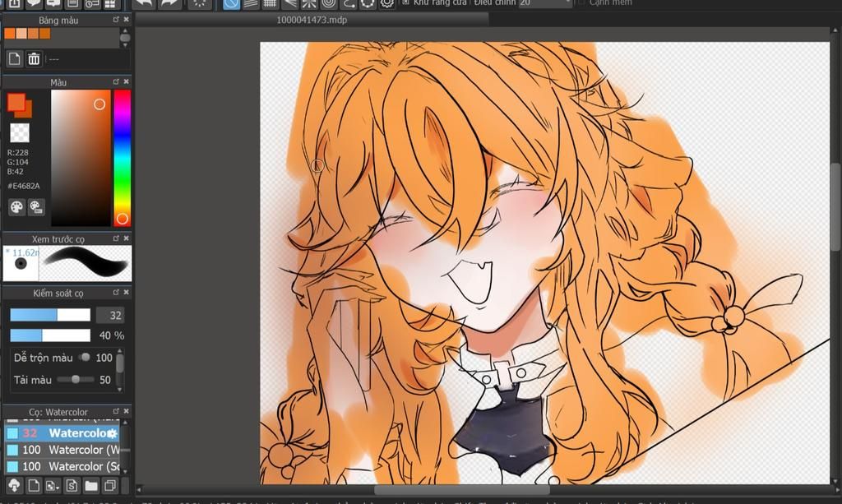Toggle the Cạnh mềm checkbox

[581, 2]
